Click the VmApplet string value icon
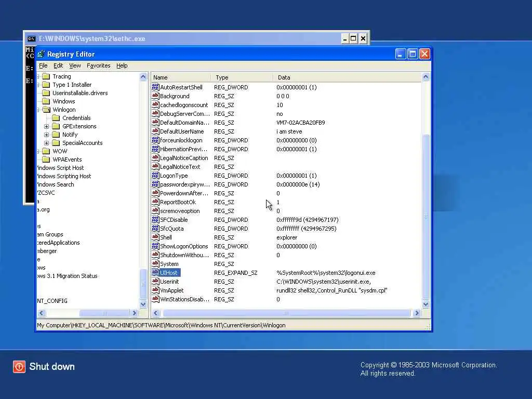532x399 pixels. pos(155,290)
